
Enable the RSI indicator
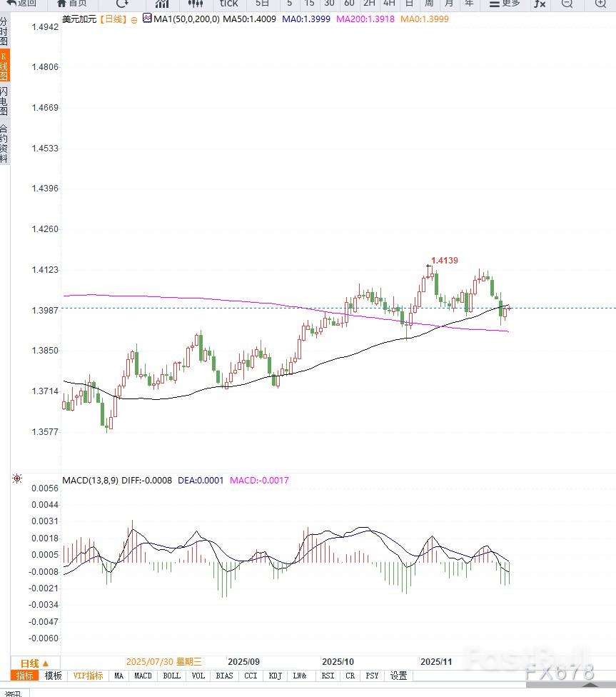pos(327,676)
